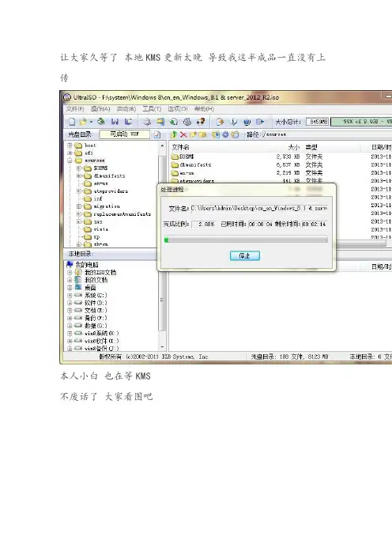392x555 pixels.
Task: Expand the 系统(C:) drive node
Action: pyautogui.click(x=70, y=295)
